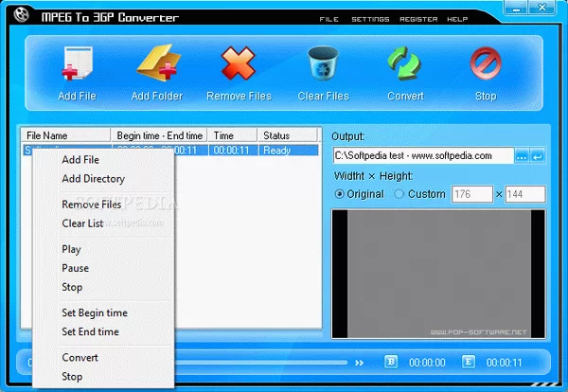
Task: Select the Original size radio button
Action: tap(340, 194)
